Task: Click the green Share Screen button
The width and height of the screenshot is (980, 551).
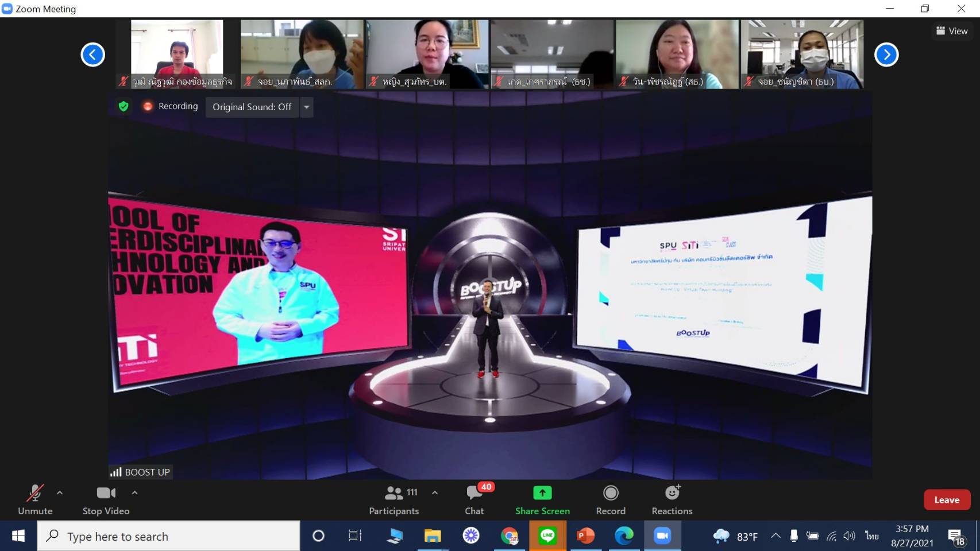Action: point(542,499)
